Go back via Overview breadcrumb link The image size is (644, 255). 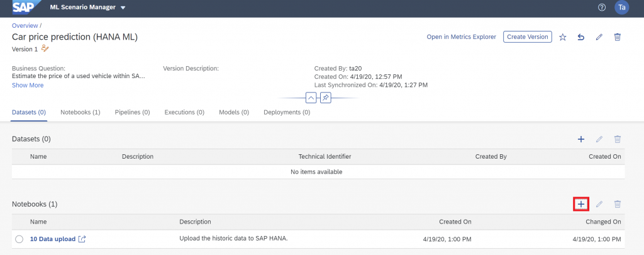[25, 25]
